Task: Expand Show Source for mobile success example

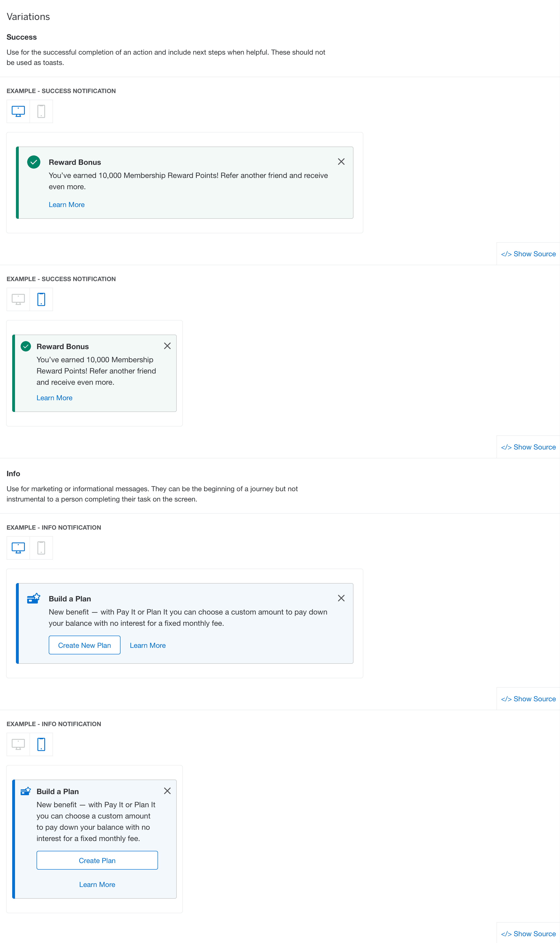Action: tap(528, 447)
